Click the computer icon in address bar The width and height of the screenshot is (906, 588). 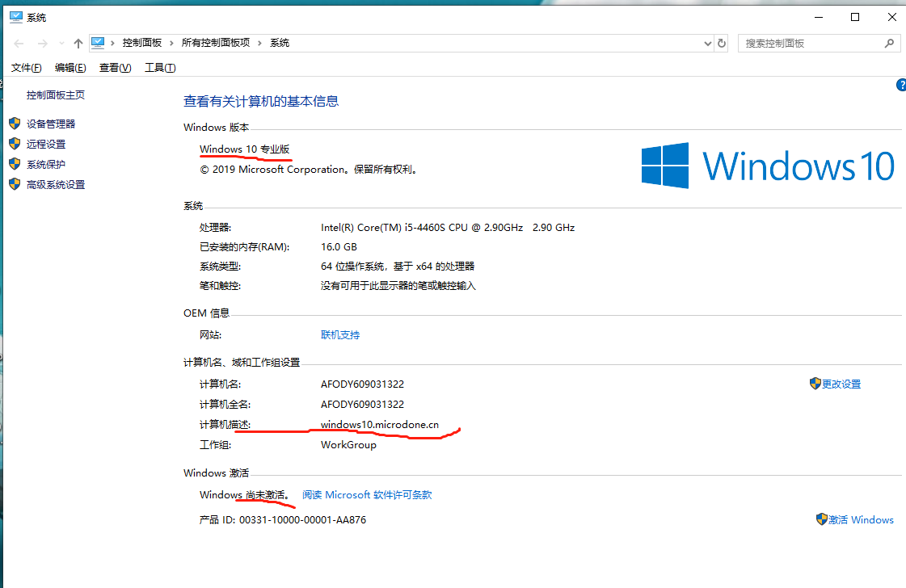click(98, 43)
